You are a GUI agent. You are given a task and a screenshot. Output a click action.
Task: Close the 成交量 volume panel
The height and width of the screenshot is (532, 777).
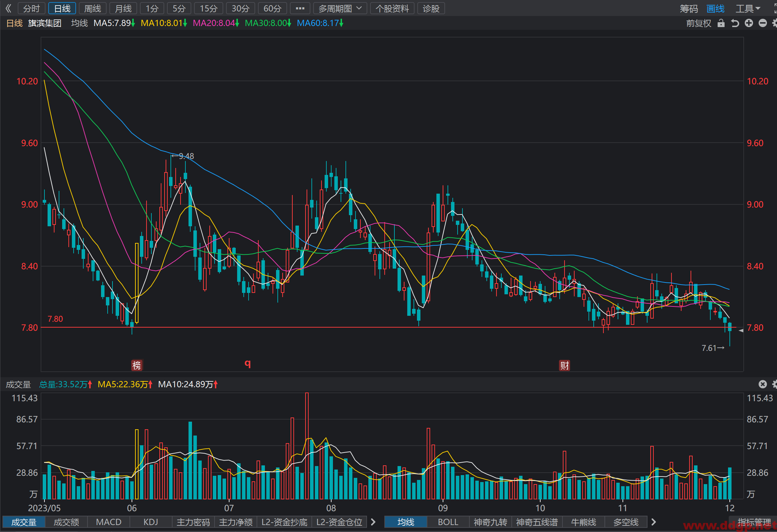[x=762, y=384]
